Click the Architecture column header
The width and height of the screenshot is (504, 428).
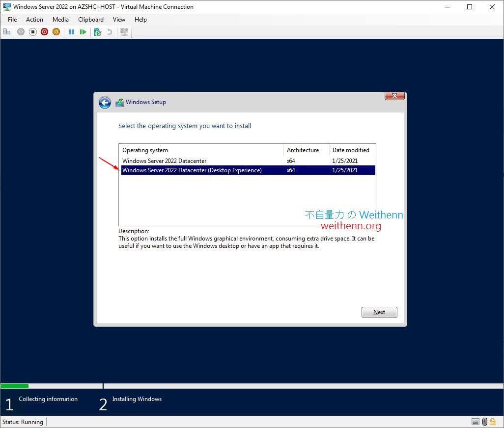(307, 150)
